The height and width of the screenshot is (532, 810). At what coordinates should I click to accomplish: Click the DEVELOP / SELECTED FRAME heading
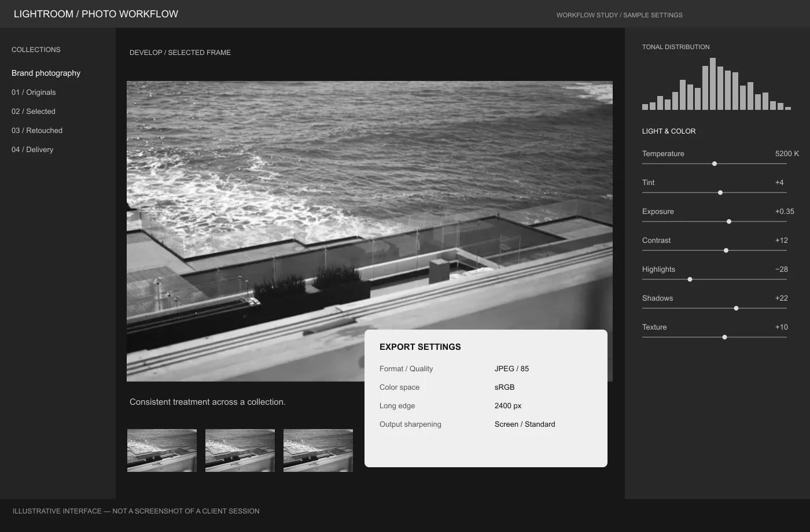pos(180,53)
